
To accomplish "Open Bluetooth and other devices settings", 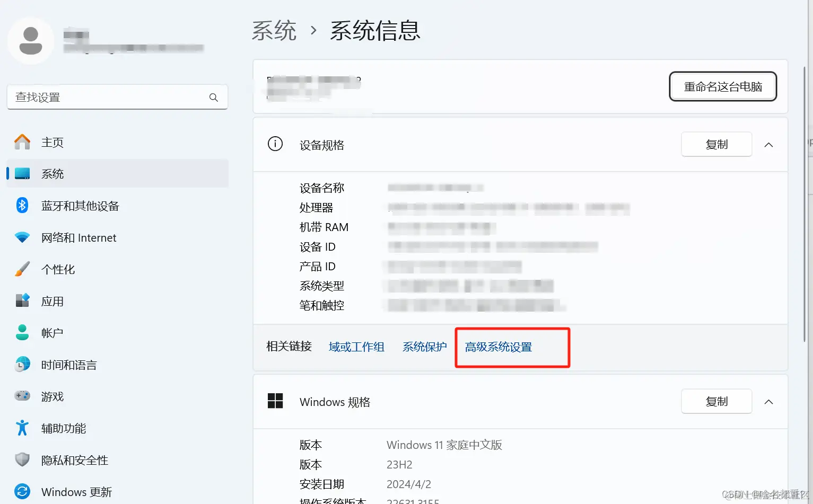I will coord(80,206).
